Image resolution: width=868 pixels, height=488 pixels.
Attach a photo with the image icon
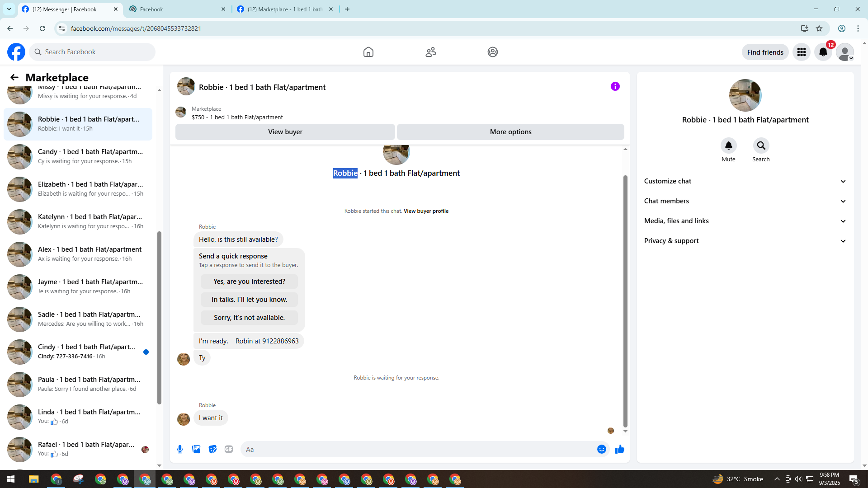(196, 449)
